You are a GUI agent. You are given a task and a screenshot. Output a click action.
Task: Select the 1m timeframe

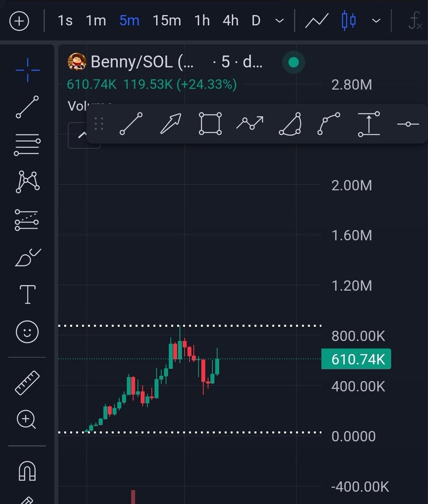click(x=96, y=21)
